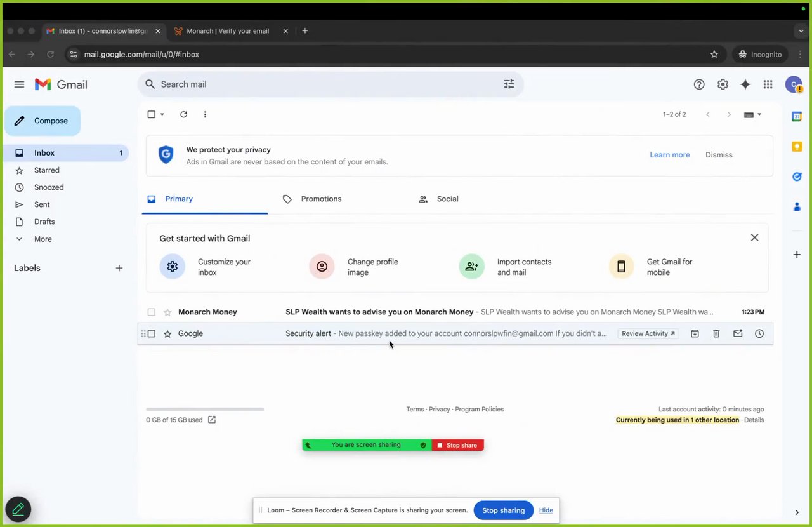
Task: Open the Inbox folder
Action: click(65, 153)
